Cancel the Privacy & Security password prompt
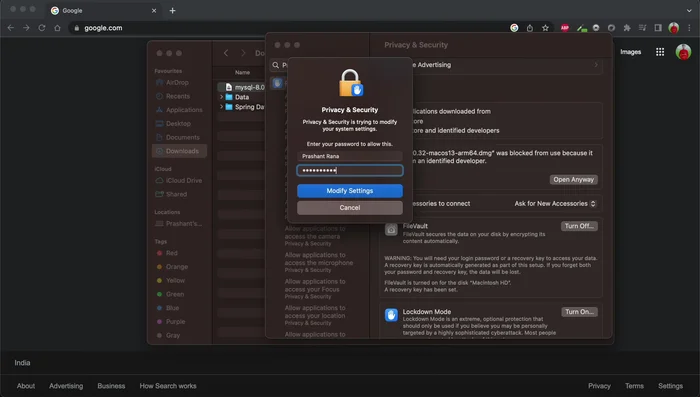700x397 pixels. click(350, 208)
